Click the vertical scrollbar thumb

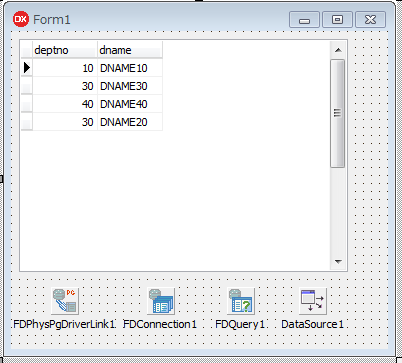coord(338,113)
